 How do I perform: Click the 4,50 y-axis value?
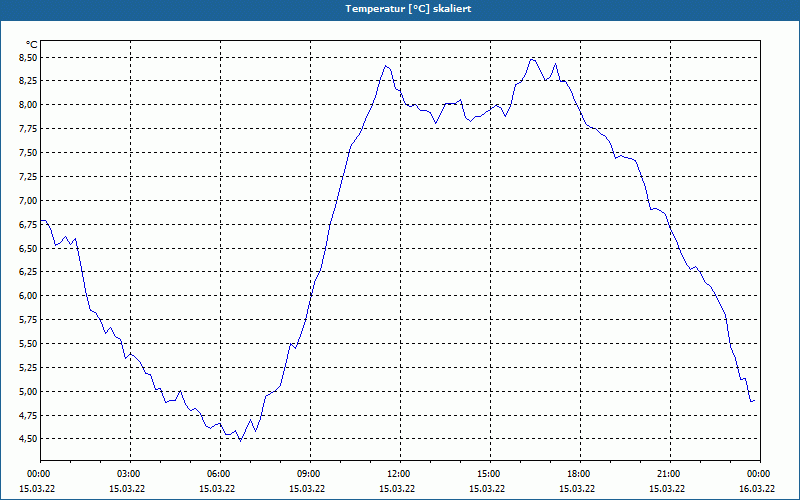pos(29,439)
